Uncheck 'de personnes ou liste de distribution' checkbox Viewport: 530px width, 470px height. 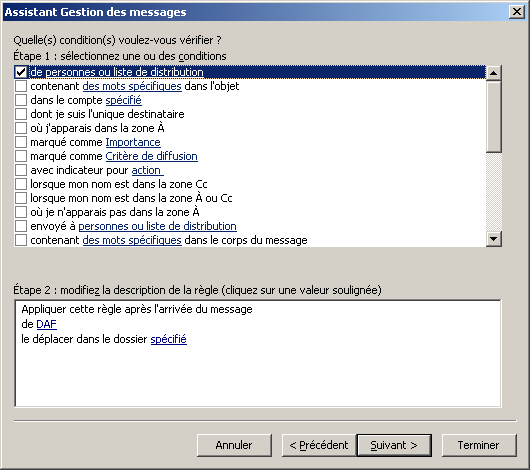(21, 72)
